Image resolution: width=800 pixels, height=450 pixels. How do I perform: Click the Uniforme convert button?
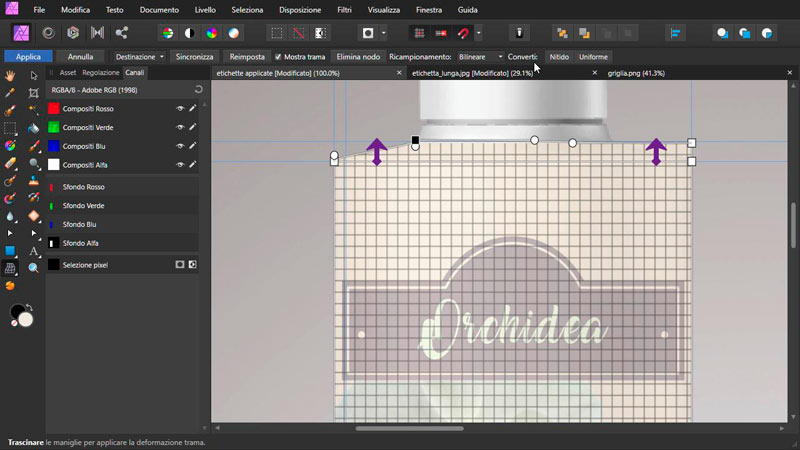593,57
